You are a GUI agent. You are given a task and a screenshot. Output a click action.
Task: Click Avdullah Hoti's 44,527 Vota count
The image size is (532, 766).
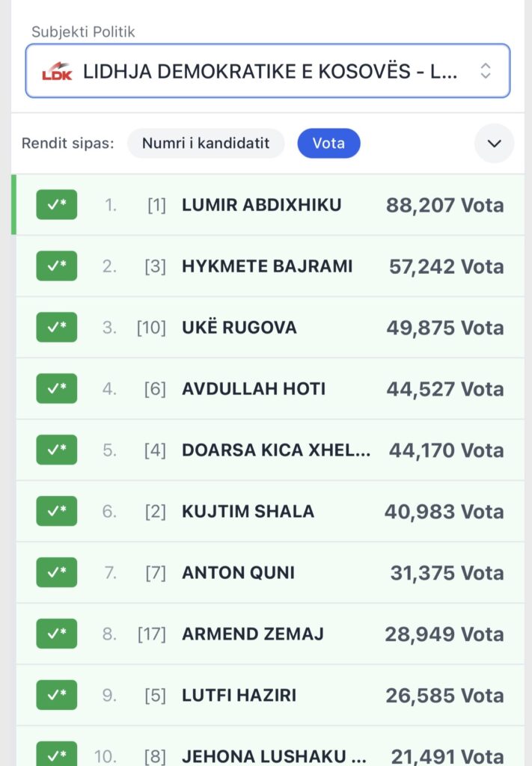pos(444,389)
